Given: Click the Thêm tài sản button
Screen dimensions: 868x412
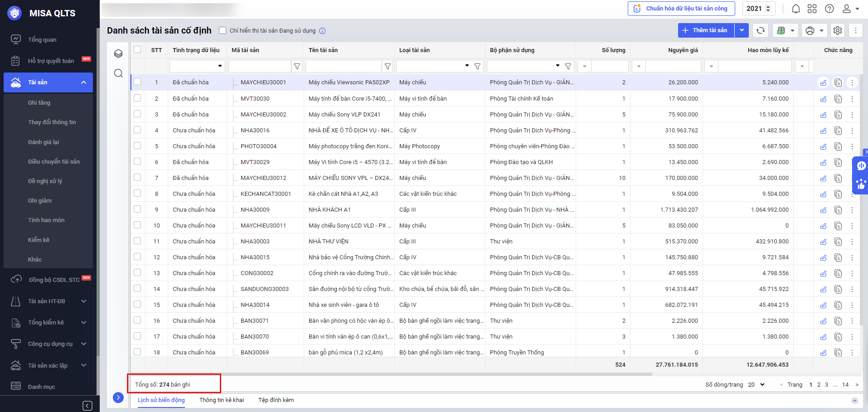Looking at the screenshot, I should [706, 30].
